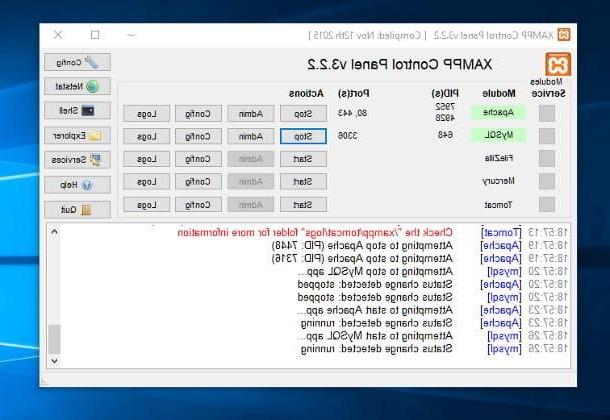View Logs for Tomcat
This screenshot has width=610, height=420.
(147, 205)
